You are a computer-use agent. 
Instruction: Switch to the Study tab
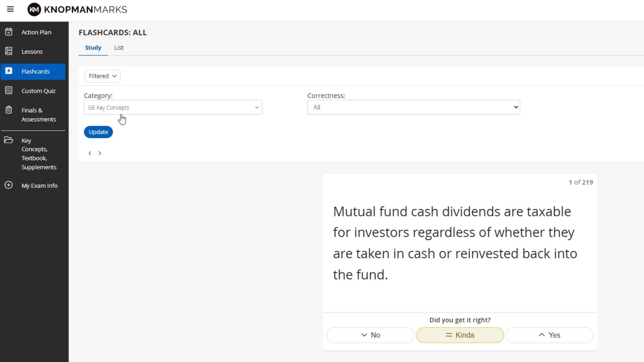click(x=93, y=48)
